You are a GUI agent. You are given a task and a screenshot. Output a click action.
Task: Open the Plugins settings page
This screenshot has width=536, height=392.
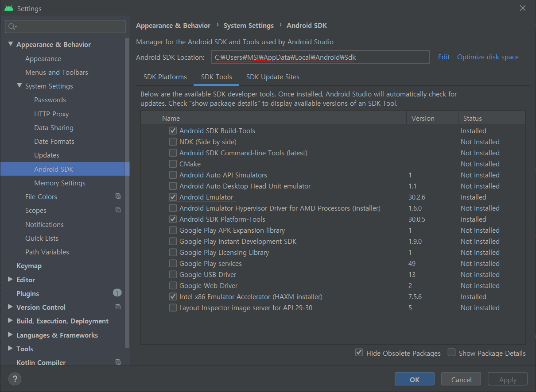pos(27,293)
